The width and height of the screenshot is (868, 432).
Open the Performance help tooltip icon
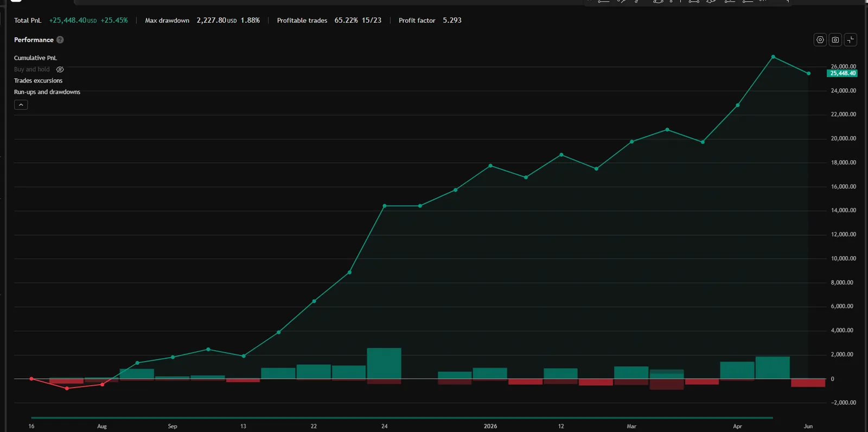point(60,40)
